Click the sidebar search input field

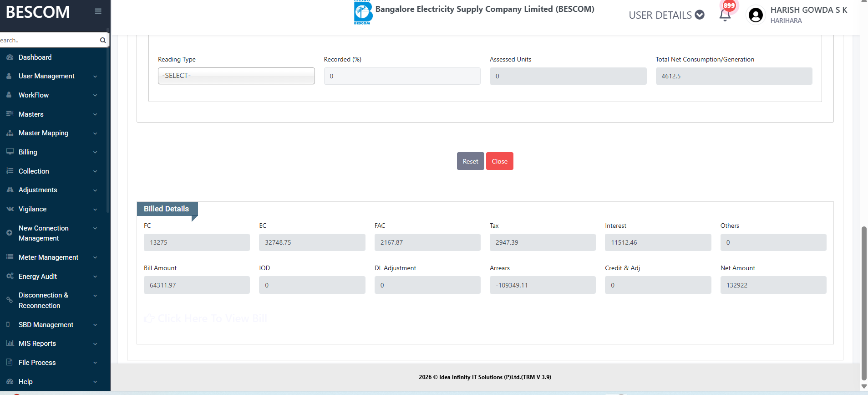pyautogui.click(x=48, y=41)
